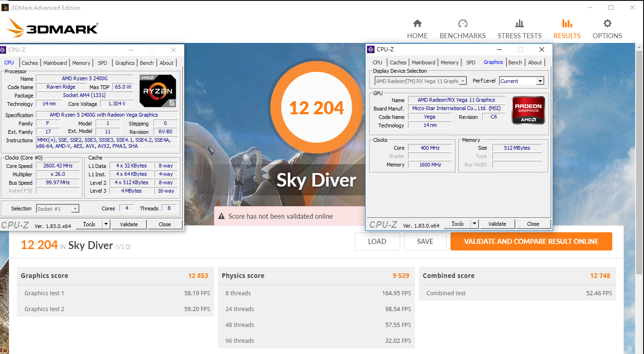The width and height of the screenshot is (644, 354).
Task: Click the Code Name Raven Ridge field
Action: [x=62, y=87]
